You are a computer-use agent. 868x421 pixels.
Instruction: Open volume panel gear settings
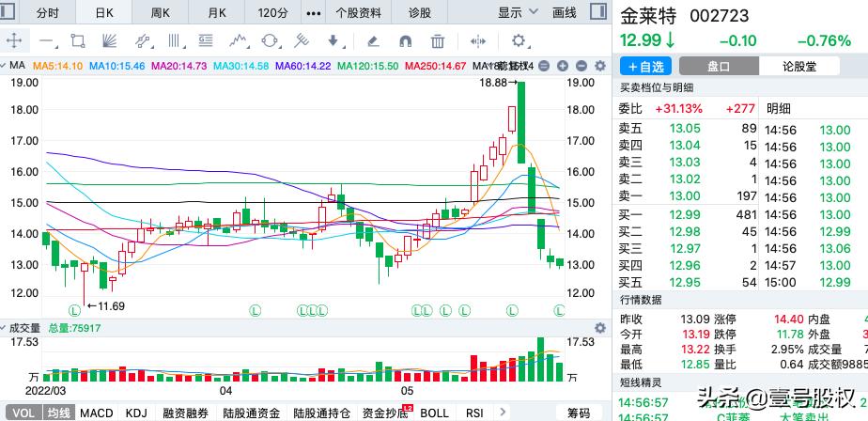[600, 328]
